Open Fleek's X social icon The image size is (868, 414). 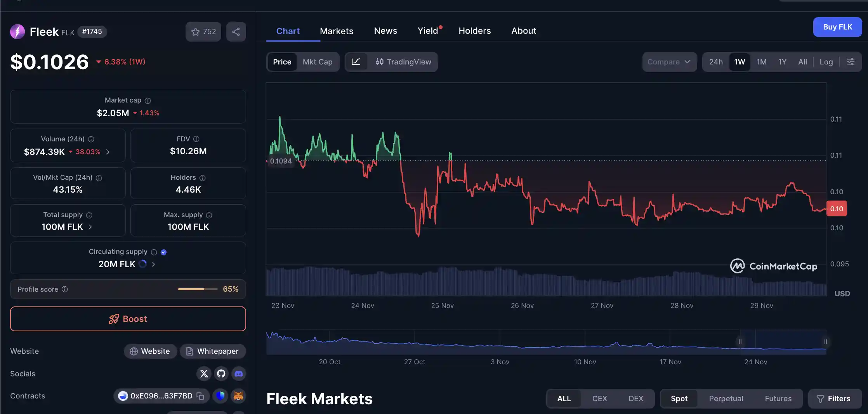(203, 374)
